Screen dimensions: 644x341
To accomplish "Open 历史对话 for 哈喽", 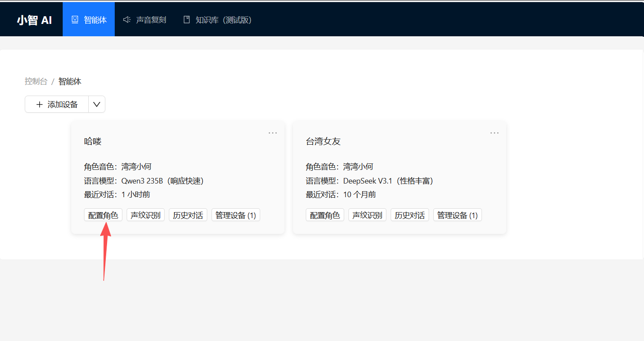I will [x=188, y=215].
